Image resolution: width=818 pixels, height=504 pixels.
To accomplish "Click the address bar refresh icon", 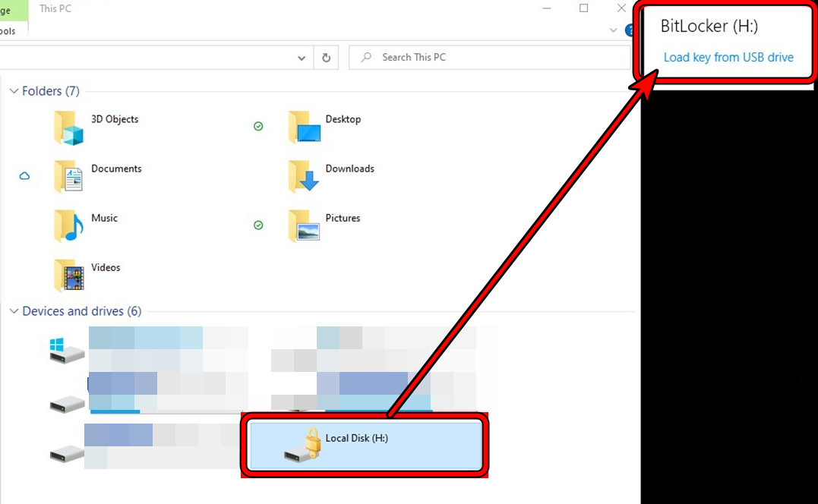I will [x=326, y=58].
